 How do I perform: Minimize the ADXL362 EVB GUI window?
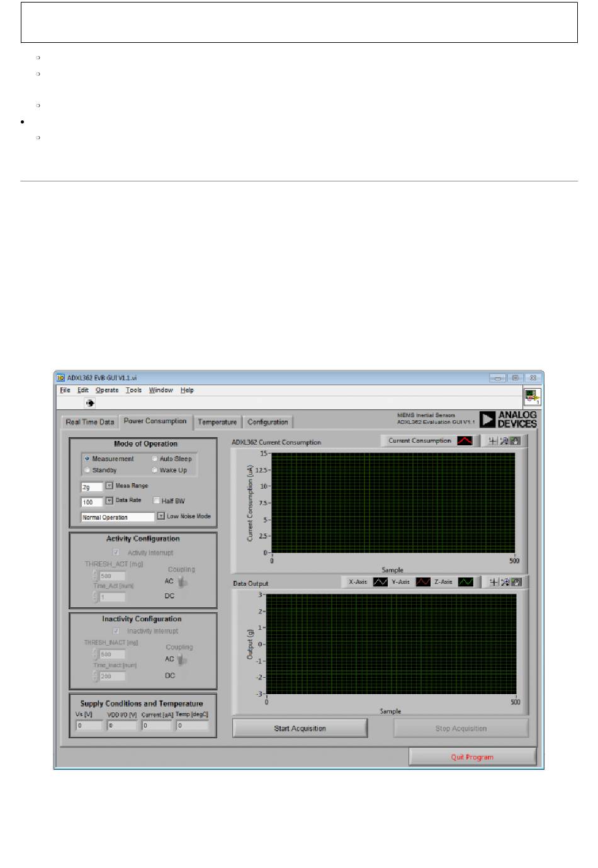(498, 378)
